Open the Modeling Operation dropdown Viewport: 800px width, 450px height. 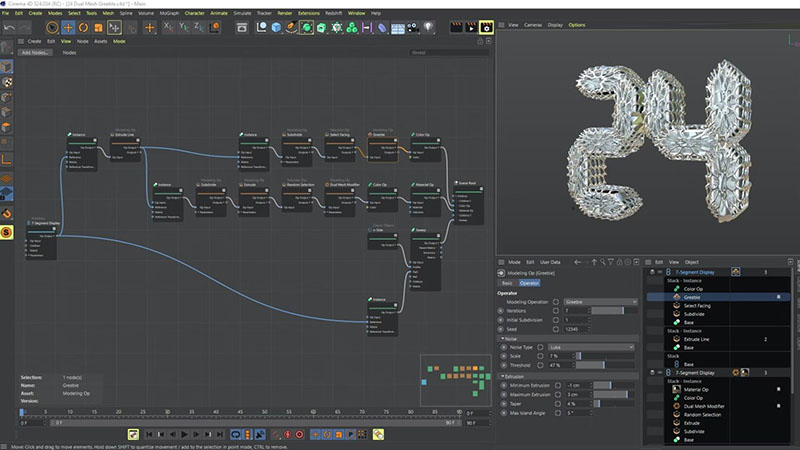pos(598,301)
